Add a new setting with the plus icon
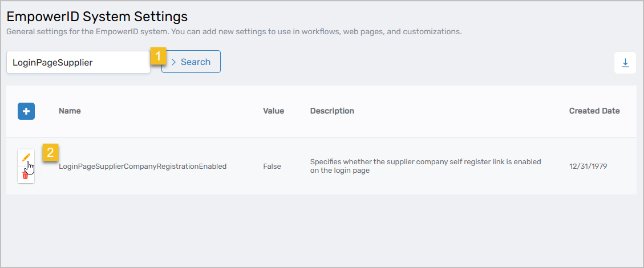The image size is (644, 268). coord(26,111)
